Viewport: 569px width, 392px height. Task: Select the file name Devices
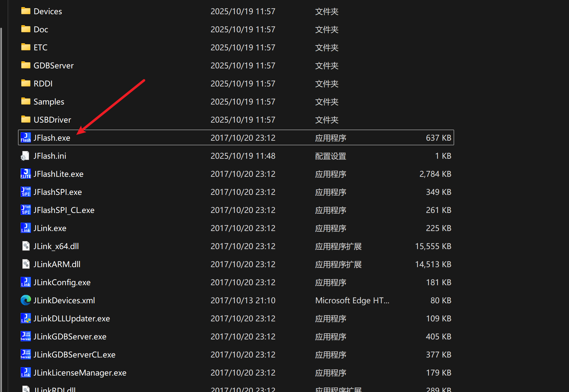pyautogui.click(x=48, y=11)
